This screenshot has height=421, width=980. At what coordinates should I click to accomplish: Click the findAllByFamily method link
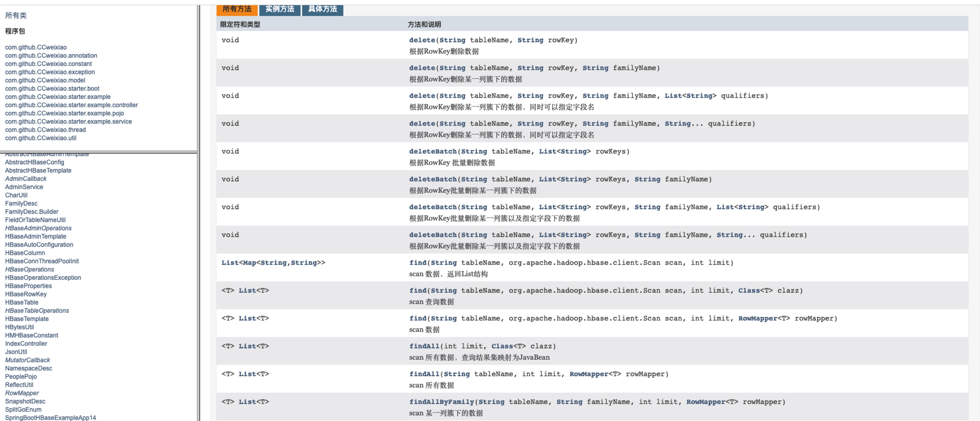tap(441, 402)
